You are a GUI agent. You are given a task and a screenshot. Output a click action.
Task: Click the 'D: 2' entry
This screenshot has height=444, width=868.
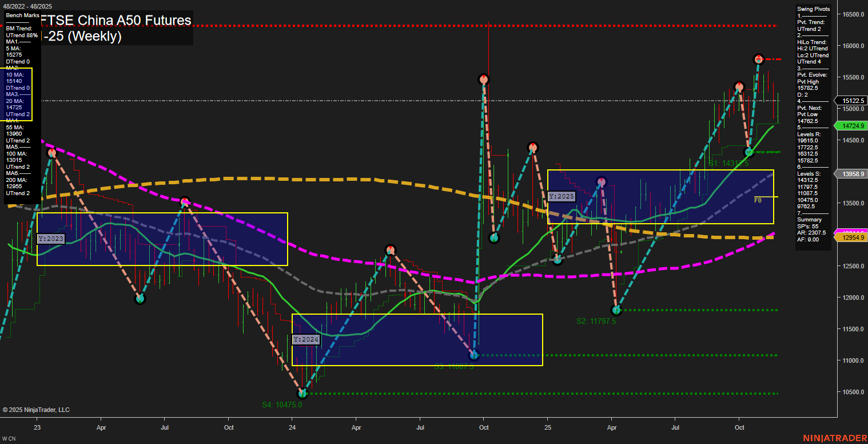click(x=802, y=95)
